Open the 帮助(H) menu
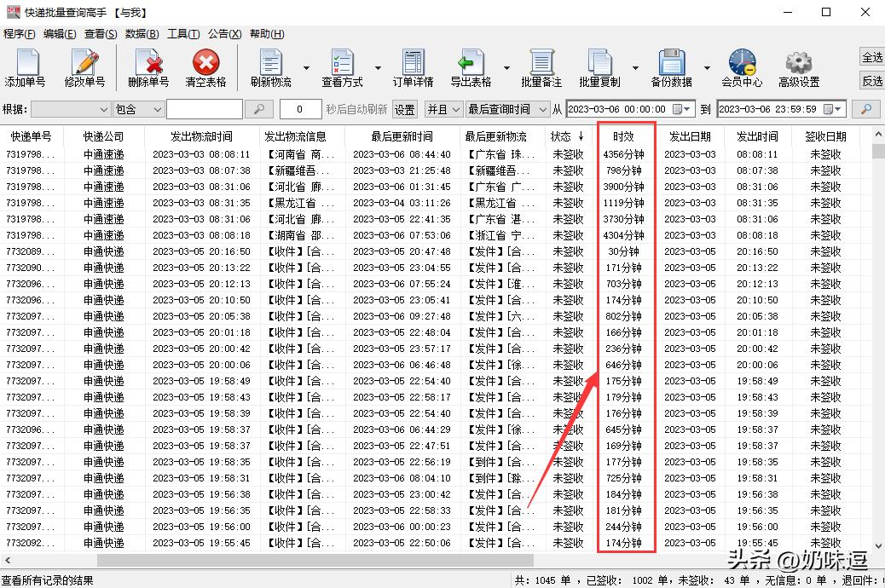The width and height of the screenshot is (885, 588). point(267,34)
